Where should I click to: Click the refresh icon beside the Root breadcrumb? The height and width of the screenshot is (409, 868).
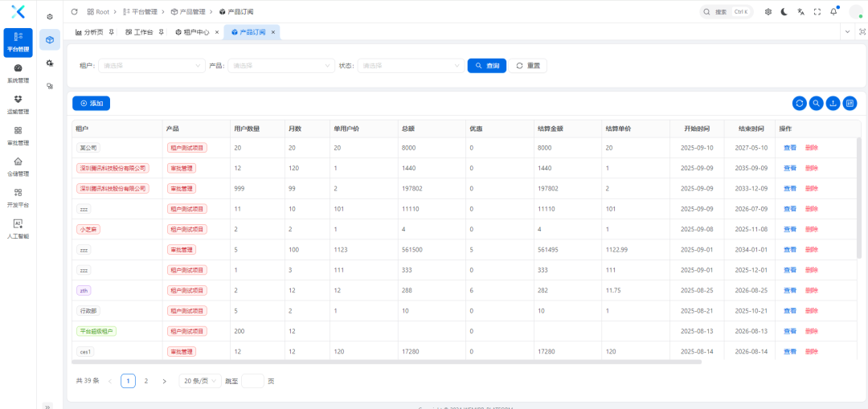[75, 12]
